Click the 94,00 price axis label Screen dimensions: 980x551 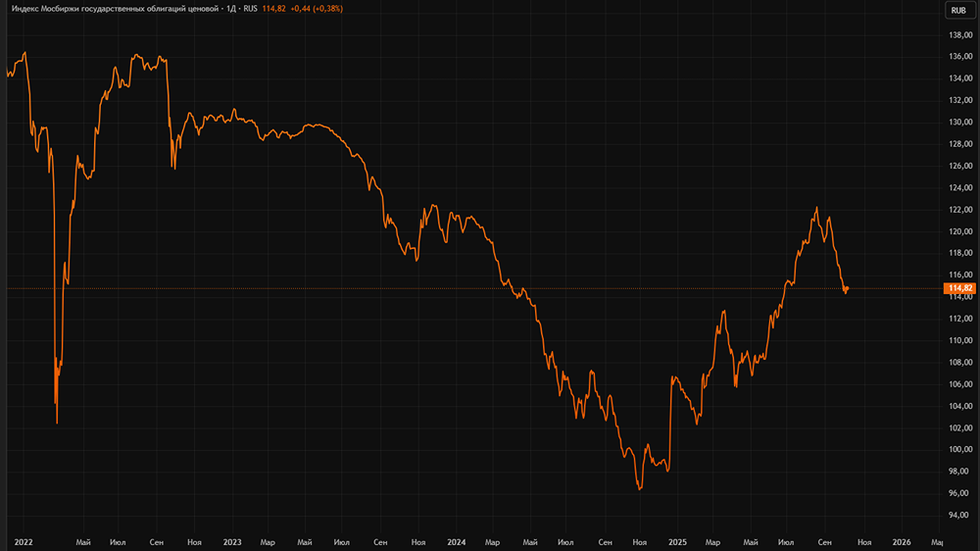[960, 515]
